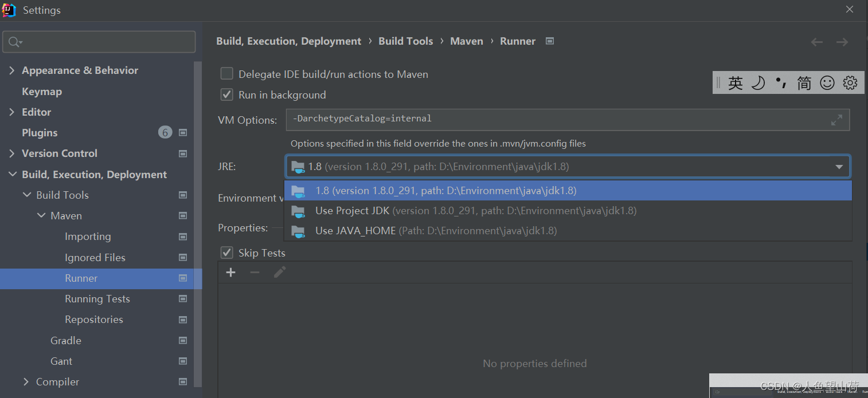Screen dimensions: 868x398
Task: Click Build Tools breadcrumb
Action: [406, 41]
